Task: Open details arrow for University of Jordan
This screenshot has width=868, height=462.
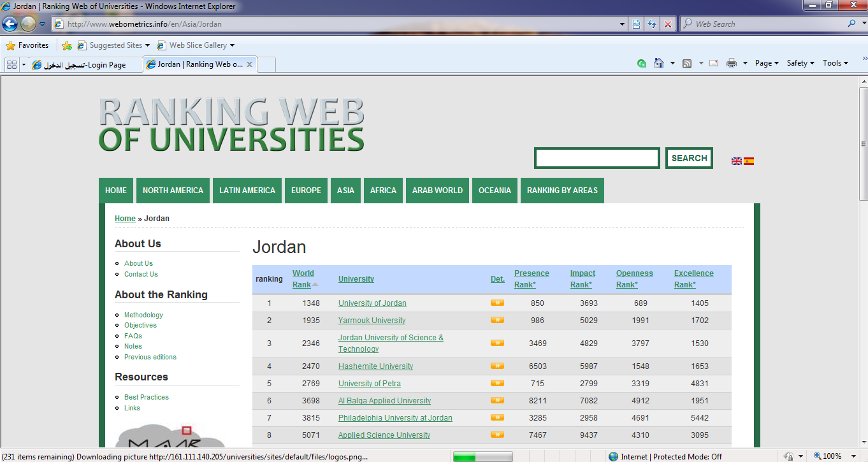Action: [x=497, y=303]
